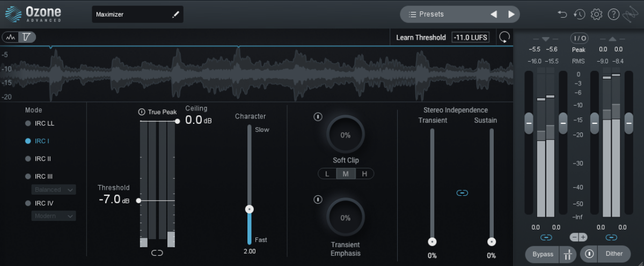Switch to waveform scrolling view icon

point(11,37)
